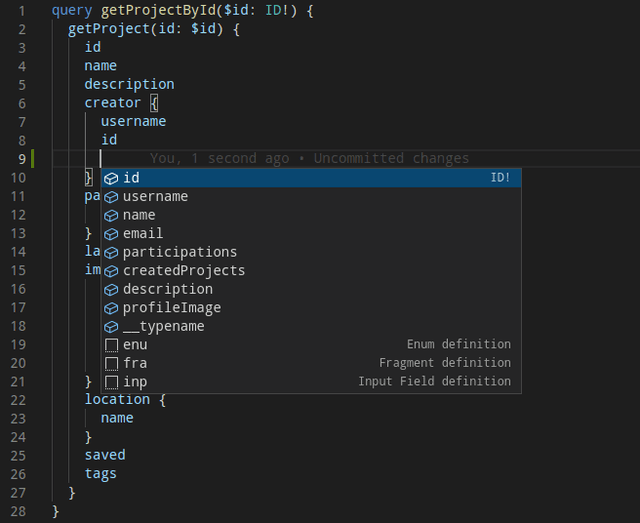Click the field icon beside participations suggestion
Screen dimensions: 640x523
click(111, 253)
